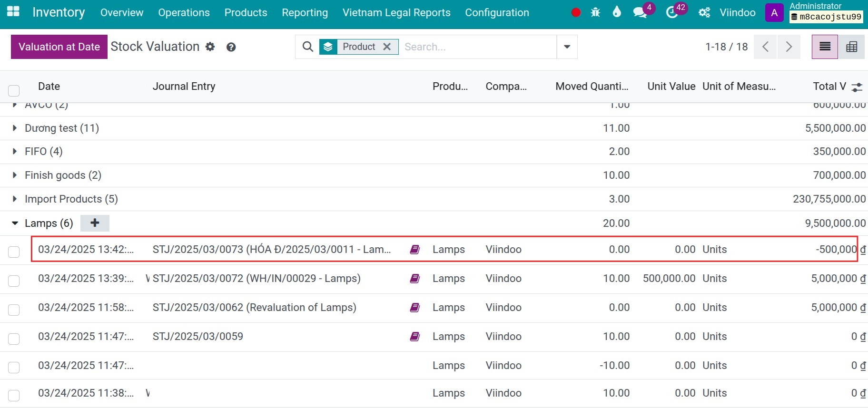Click the -500,000 total value cell

[x=840, y=249]
